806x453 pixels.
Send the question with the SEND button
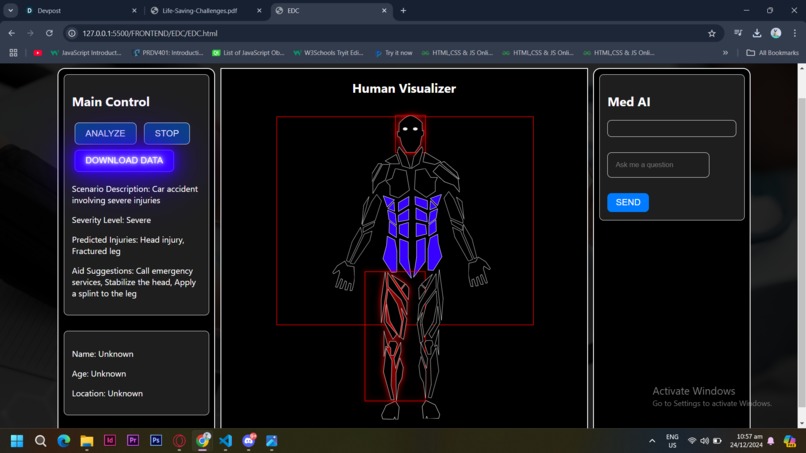point(628,202)
